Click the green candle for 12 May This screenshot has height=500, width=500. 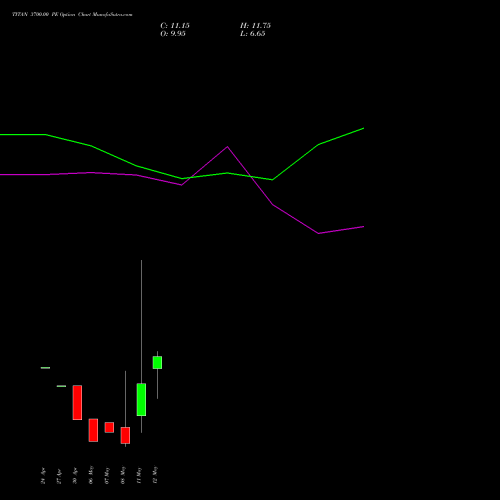(157, 362)
